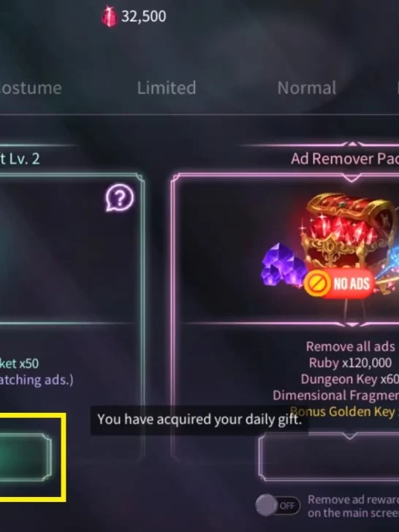Switch to the Limited tab
The width and height of the screenshot is (399, 532).
[167, 88]
